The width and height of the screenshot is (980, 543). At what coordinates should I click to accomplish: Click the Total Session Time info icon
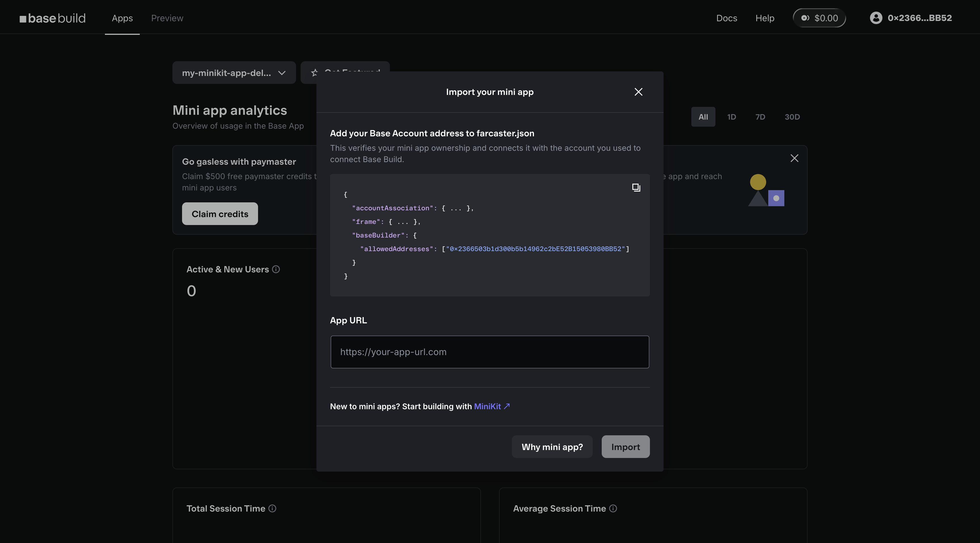[273, 508]
